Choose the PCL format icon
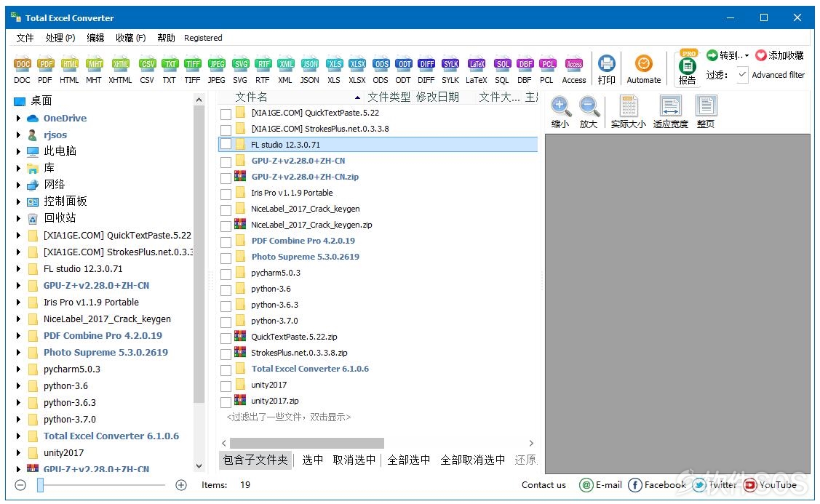 point(546,70)
